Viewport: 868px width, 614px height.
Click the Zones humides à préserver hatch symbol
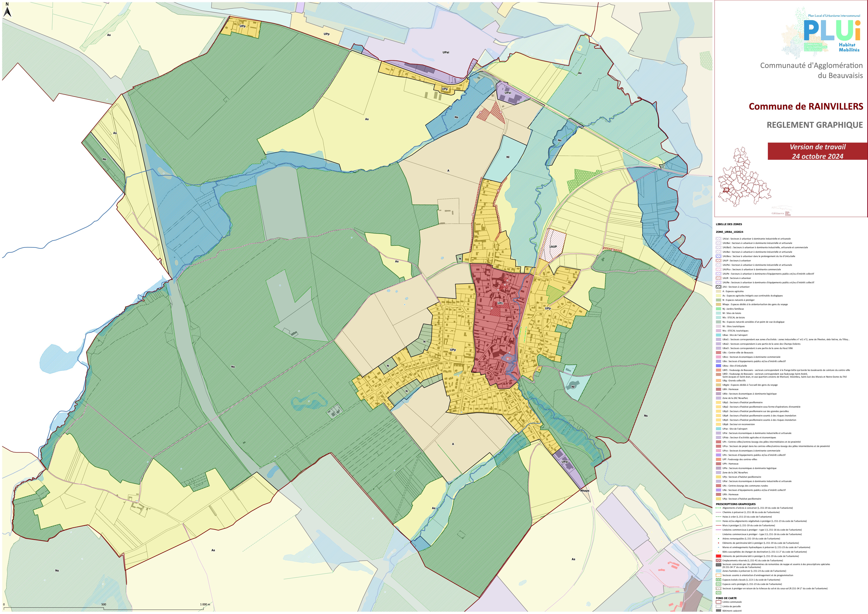(x=718, y=571)
